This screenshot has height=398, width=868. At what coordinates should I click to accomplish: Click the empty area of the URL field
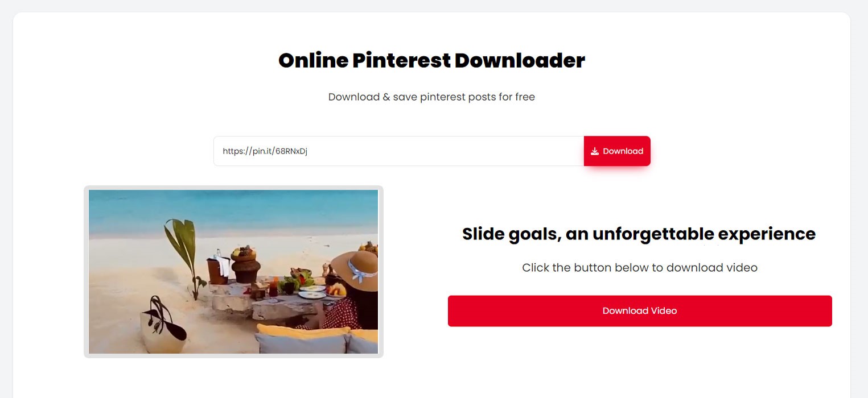click(x=444, y=151)
